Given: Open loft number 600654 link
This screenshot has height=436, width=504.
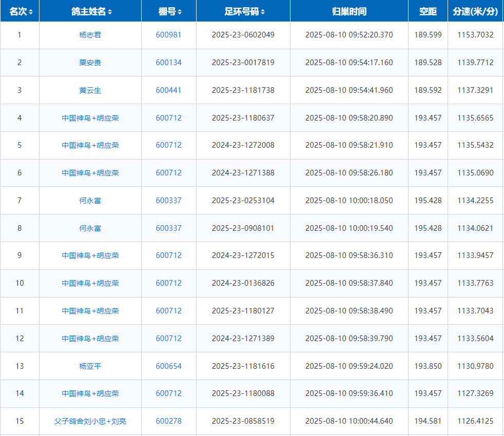Looking at the screenshot, I should 168,366.
